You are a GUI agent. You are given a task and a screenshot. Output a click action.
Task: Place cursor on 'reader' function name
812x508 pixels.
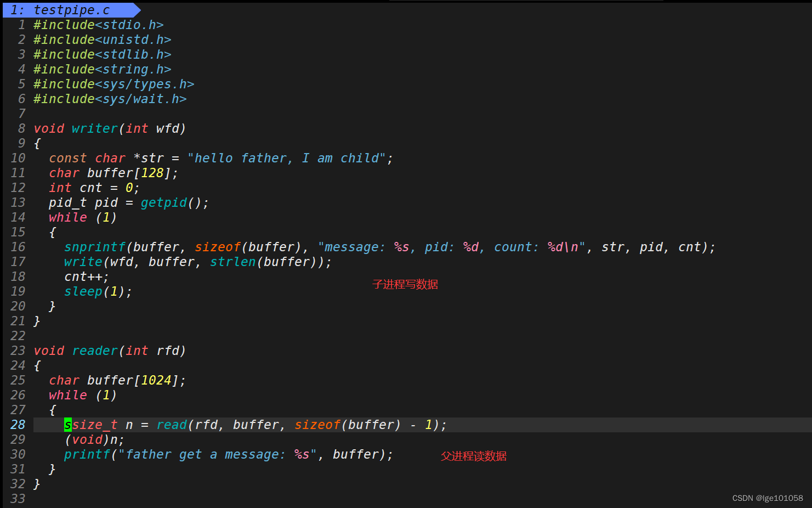click(x=95, y=351)
